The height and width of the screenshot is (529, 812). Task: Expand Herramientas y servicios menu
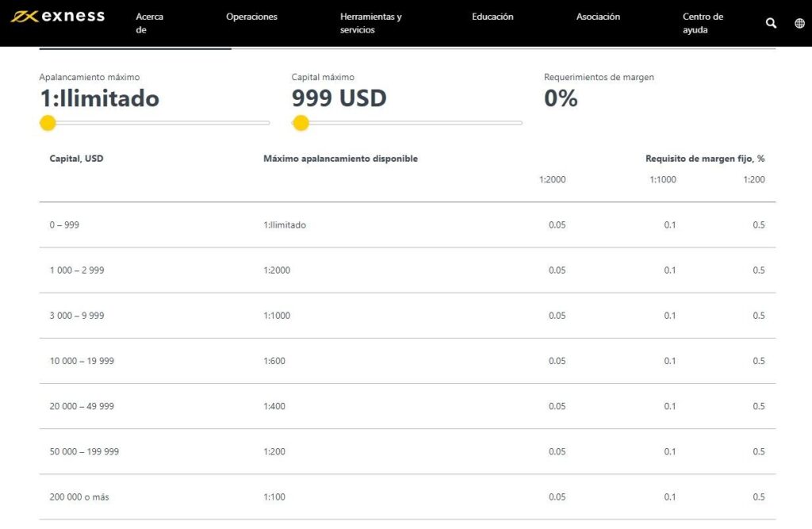point(370,23)
